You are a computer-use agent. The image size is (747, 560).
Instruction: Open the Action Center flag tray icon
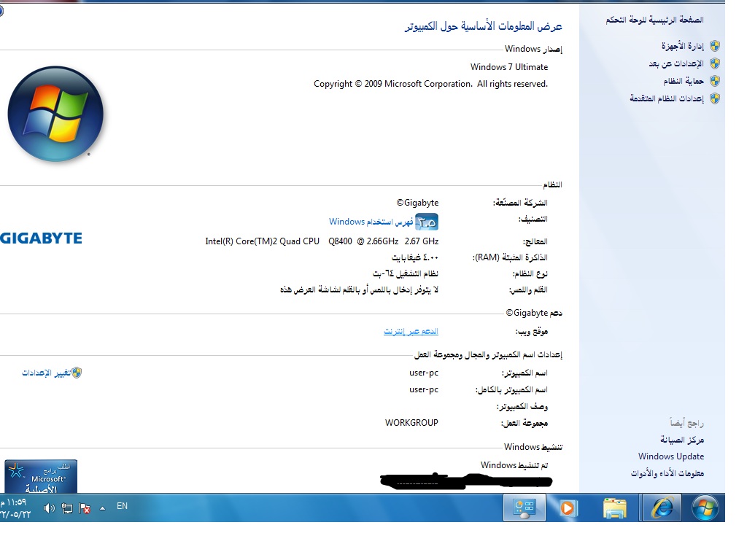coord(85,508)
